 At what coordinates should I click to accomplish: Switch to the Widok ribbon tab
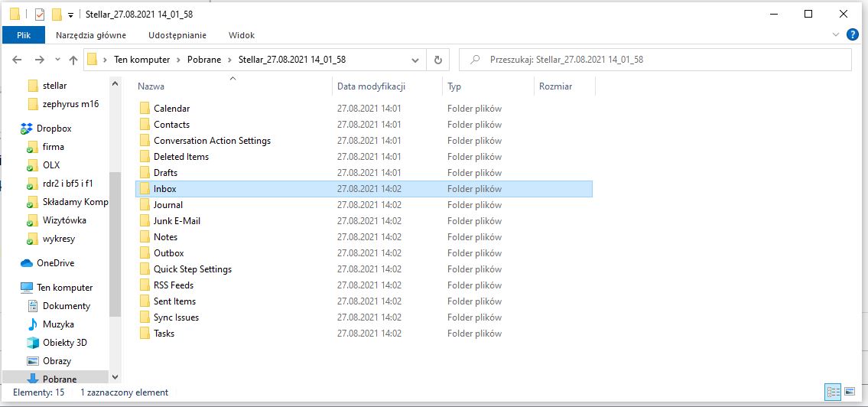tap(241, 35)
